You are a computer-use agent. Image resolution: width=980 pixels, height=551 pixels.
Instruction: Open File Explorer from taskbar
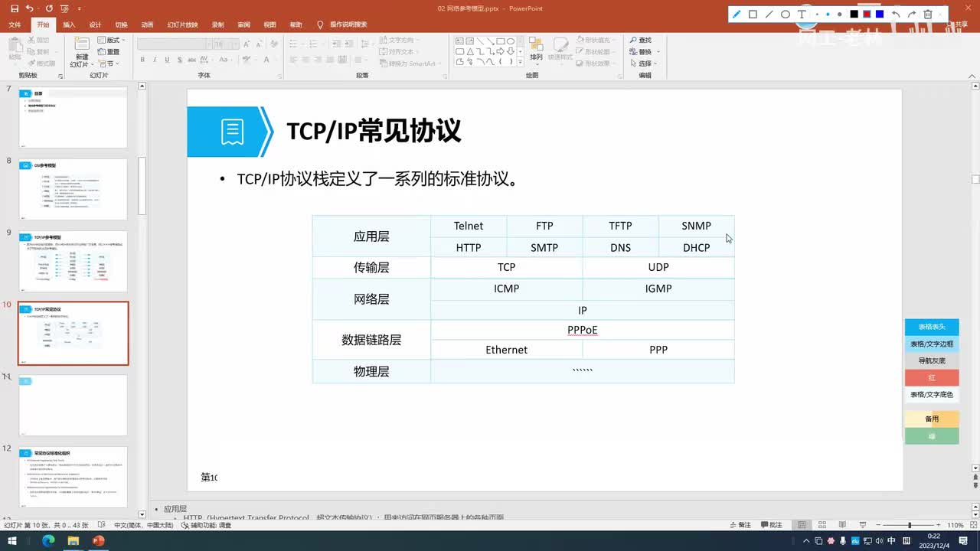click(x=73, y=540)
